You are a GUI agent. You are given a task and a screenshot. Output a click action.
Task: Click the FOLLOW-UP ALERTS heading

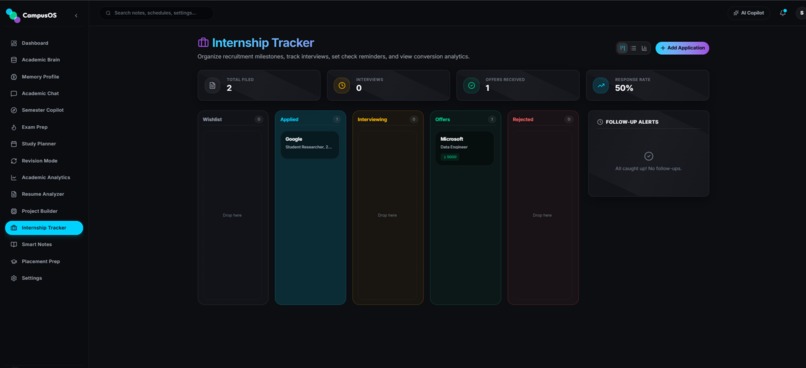click(x=632, y=122)
